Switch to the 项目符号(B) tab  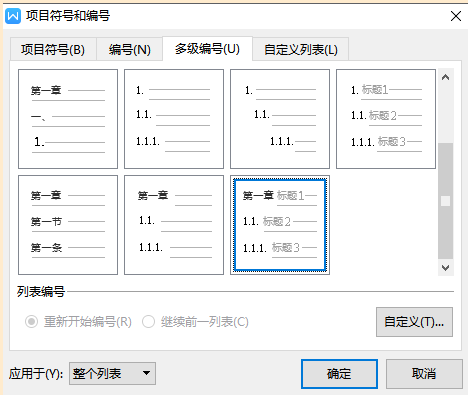pyautogui.click(x=53, y=49)
